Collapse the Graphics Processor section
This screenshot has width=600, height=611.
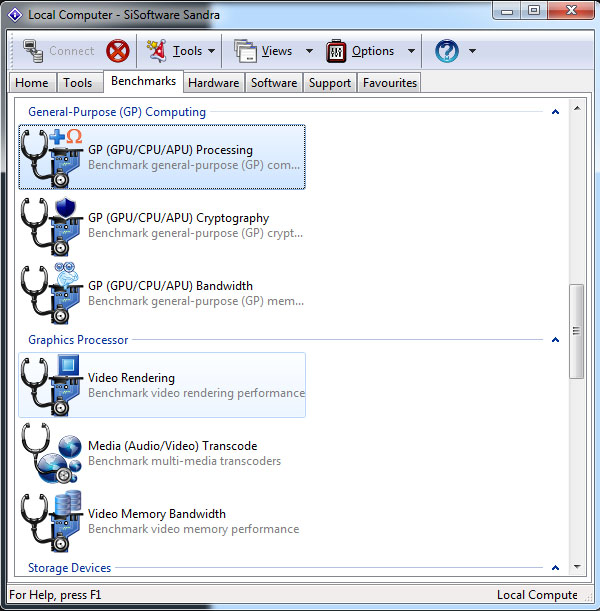pos(555,340)
